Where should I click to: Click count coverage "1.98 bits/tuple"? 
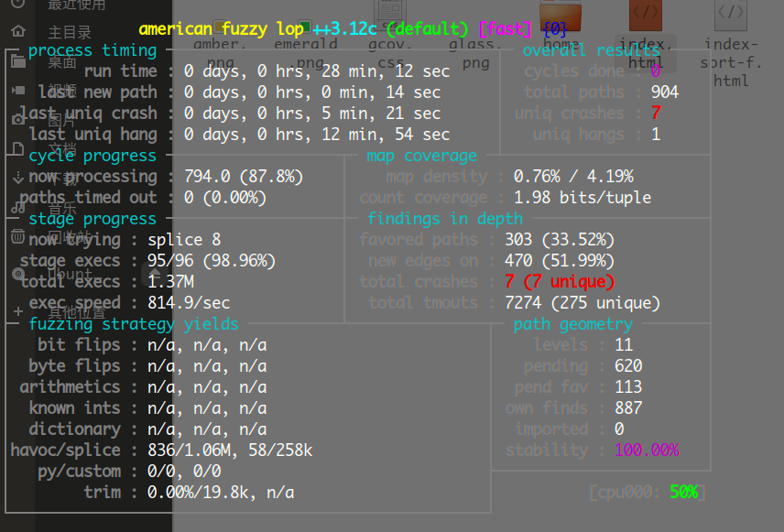point(583,198)
